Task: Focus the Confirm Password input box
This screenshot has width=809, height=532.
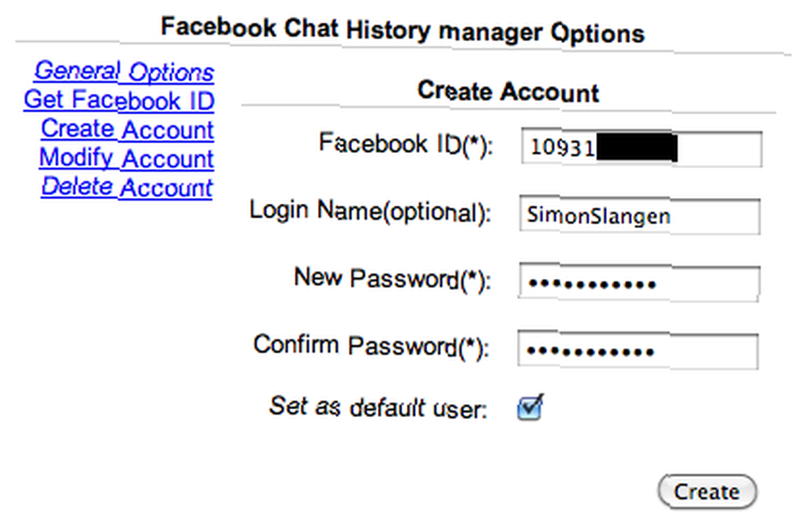Action: [637, 351]
